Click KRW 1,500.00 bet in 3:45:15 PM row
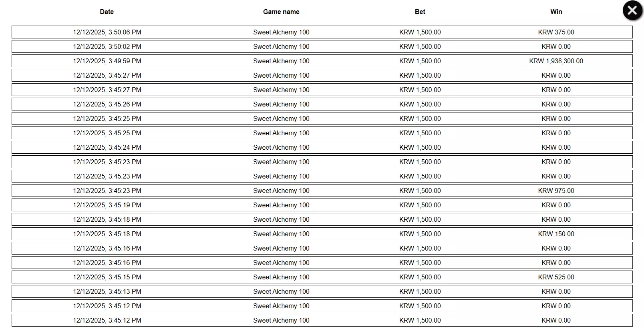 point(420,277)
